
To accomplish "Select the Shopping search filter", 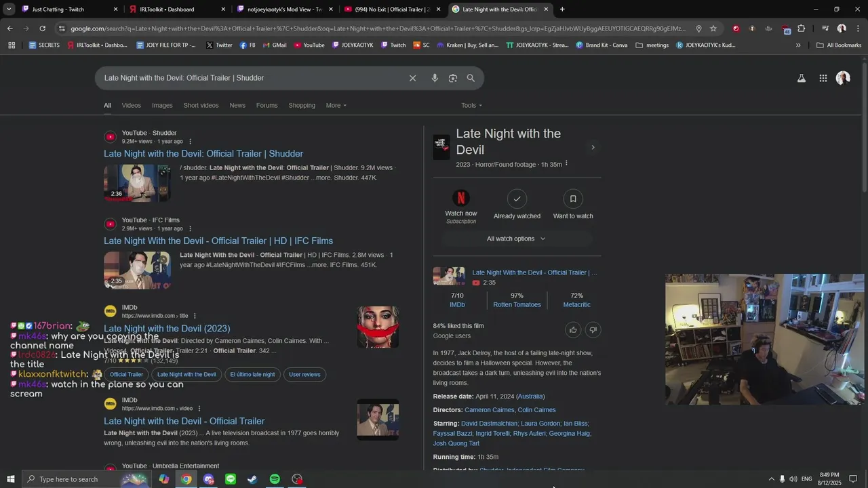I will (302, 105).
